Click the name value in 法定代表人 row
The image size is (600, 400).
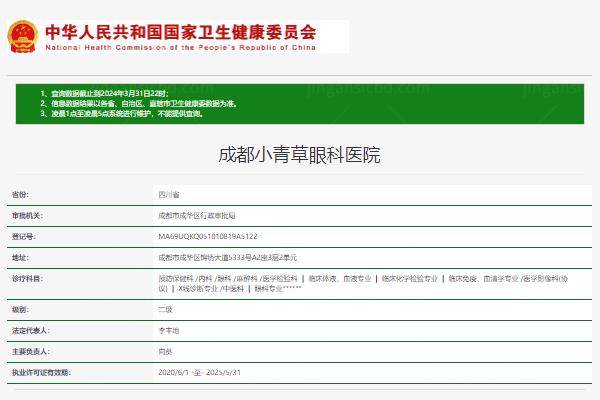click(169, 330)
